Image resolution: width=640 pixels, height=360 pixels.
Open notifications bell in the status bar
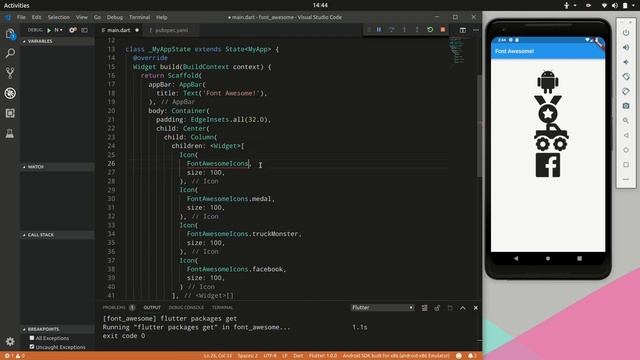472,356
